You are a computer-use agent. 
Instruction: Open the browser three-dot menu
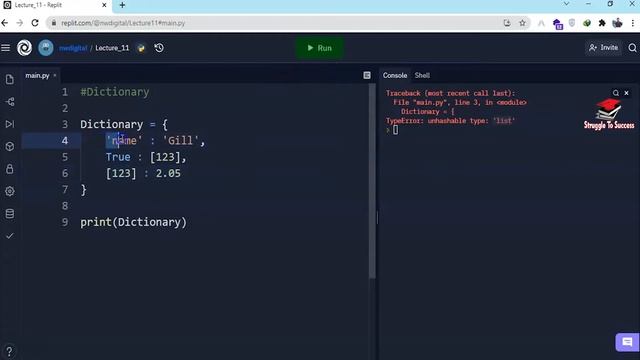[x=633, y=23]
